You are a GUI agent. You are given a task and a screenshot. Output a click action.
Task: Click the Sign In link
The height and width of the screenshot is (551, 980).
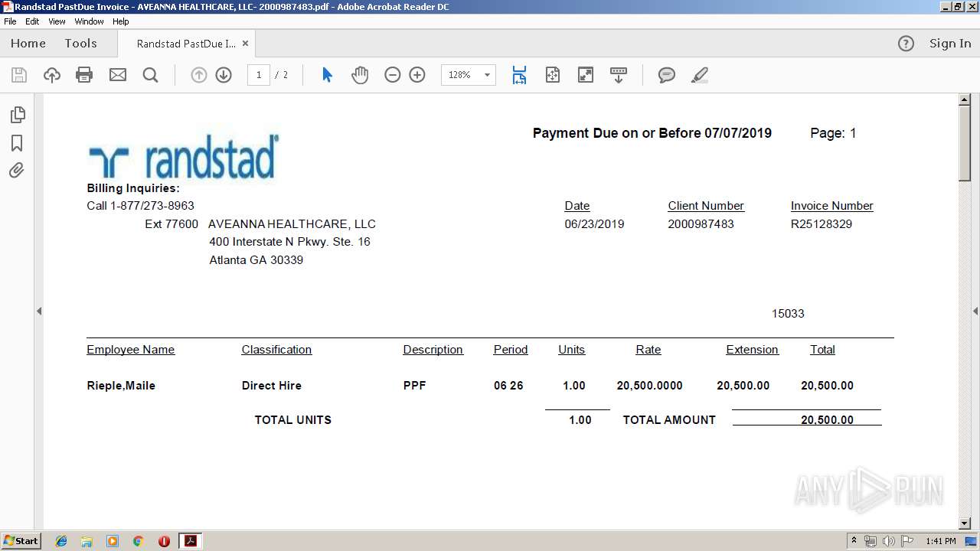(x=950, y=44)
